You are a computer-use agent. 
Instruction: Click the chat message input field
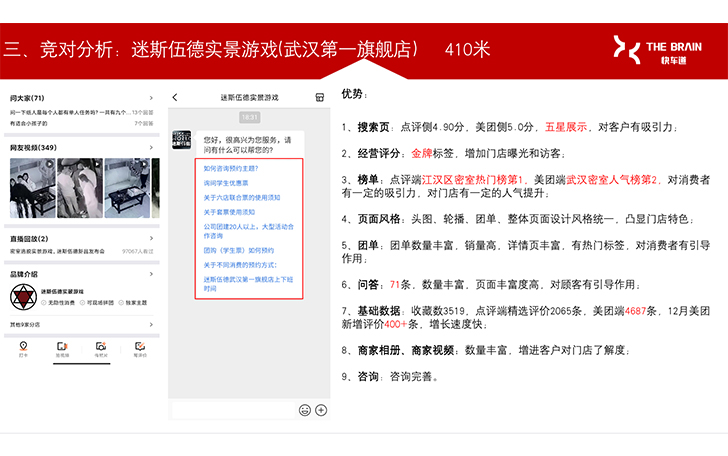tap(233, 410)
